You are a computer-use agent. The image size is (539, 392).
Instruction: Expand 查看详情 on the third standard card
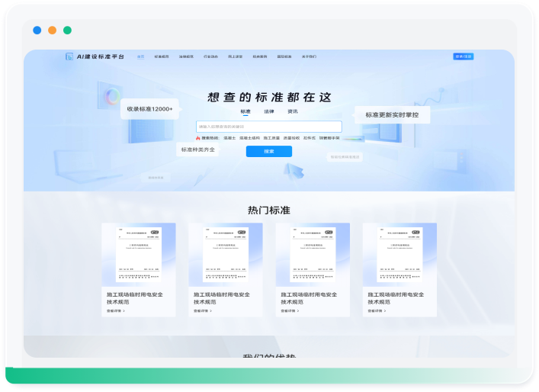click(x=290, y=310)
